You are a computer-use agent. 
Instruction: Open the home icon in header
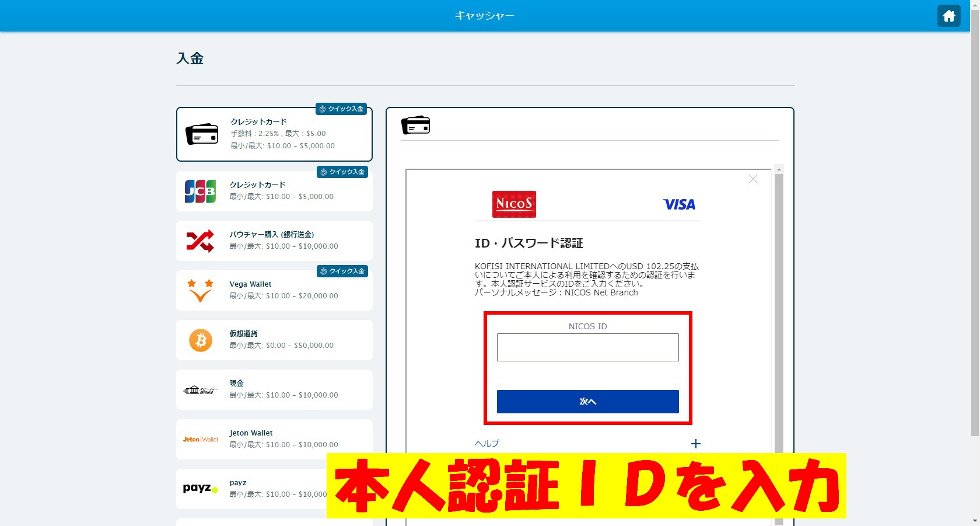tap(949, 16)
